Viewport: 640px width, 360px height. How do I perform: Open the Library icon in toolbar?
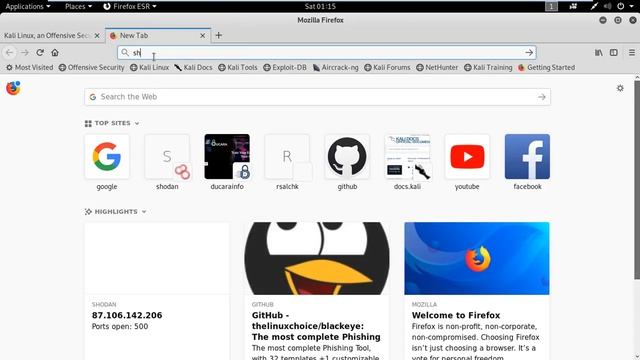click(598, 53)
